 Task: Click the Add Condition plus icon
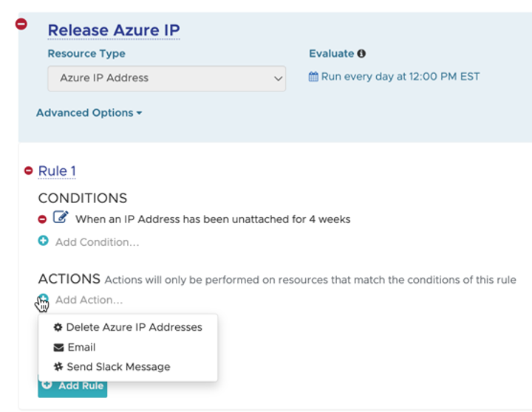43,241
